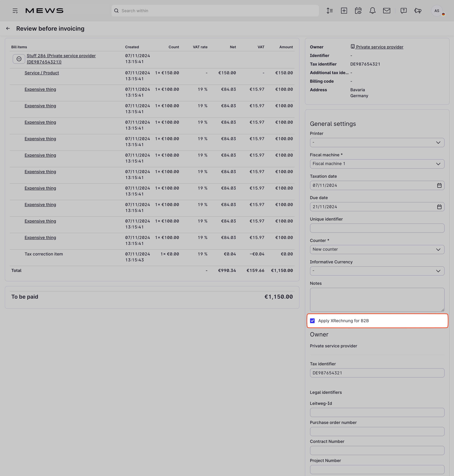Image resolution: width=454 pixels, height=476 pixels.
Task: Click Tax correction item row label
Action: tap(43, 254)
